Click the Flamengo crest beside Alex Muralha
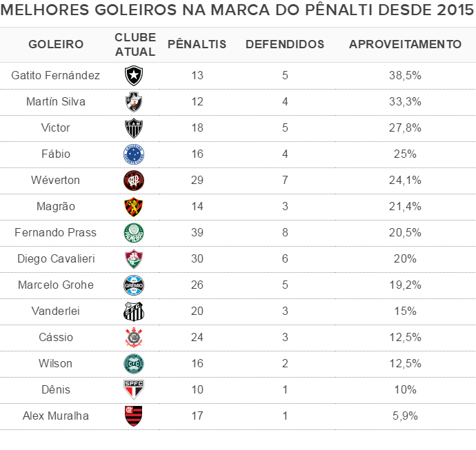This screenshot has height=450, width=476. click(x=133, y=416)
